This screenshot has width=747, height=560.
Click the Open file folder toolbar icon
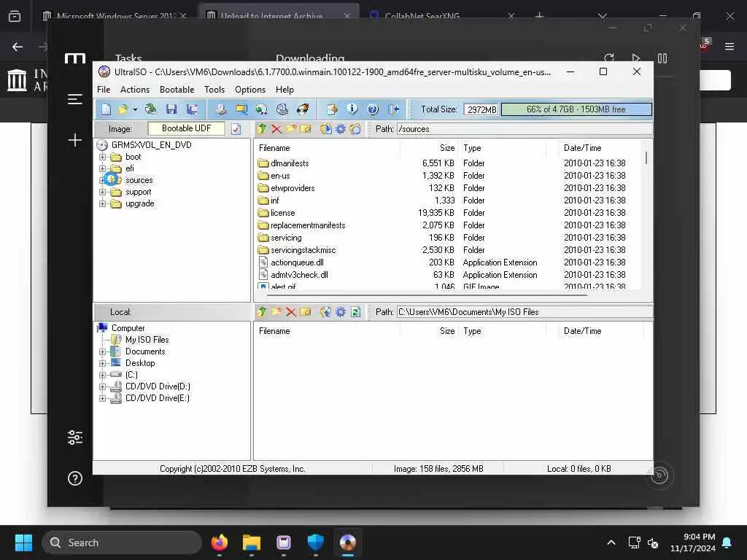tap(123, 109)
